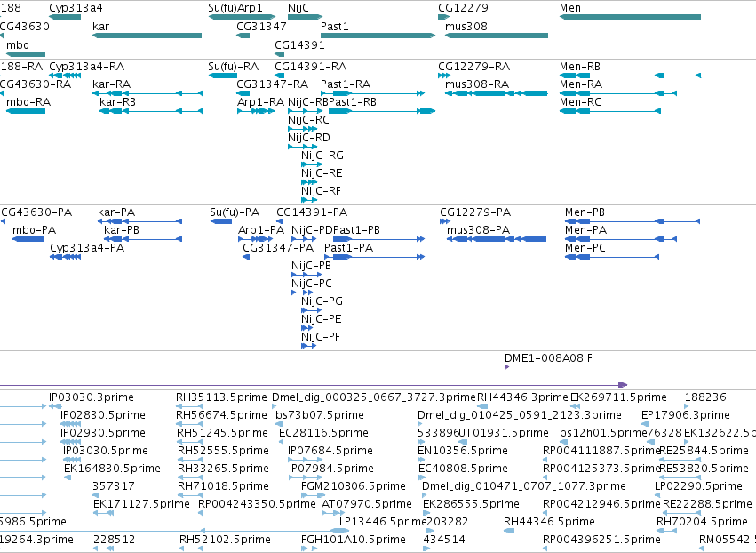Select the CG14391 gene feature
Viewport: 756px width, 553px height.
pos(279,54)
